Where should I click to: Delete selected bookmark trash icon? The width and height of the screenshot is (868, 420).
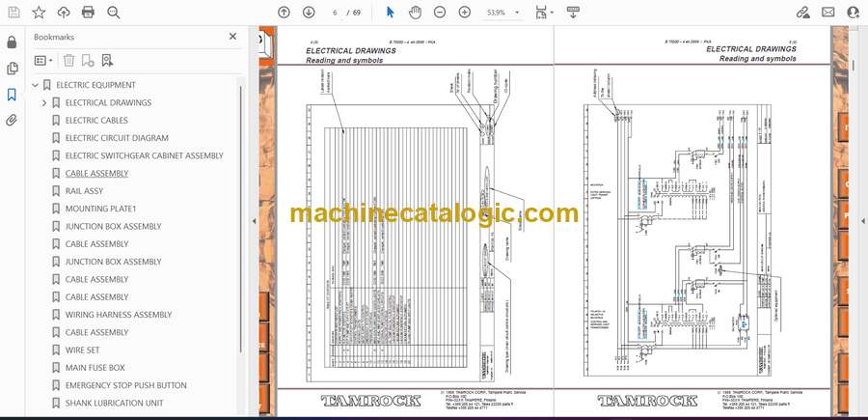(x=68, y=61)
